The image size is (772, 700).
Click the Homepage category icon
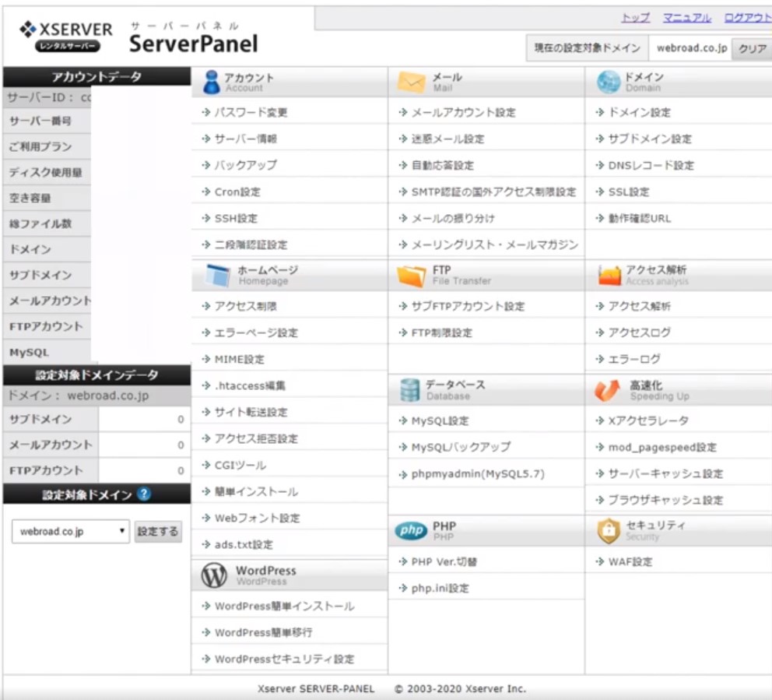[217, 276]
